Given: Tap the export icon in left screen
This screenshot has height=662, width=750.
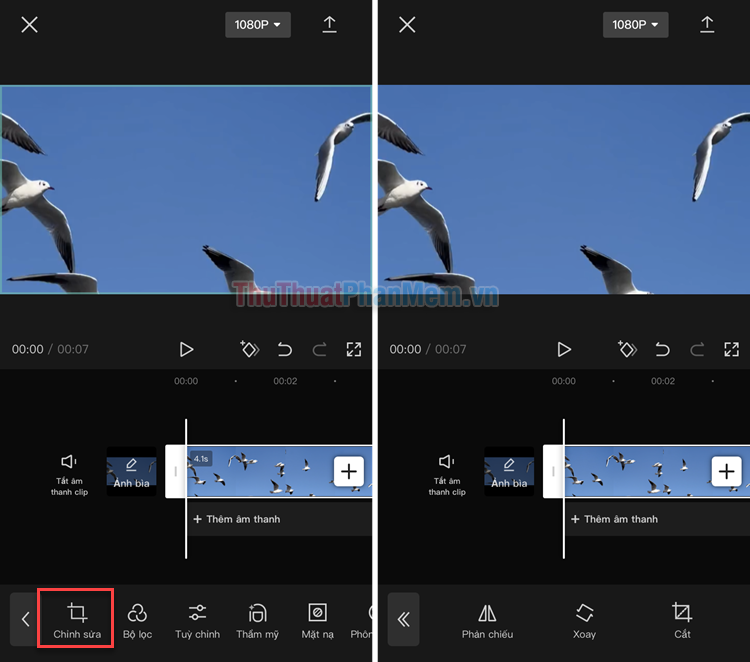Looking at the screenshot, I should tap(329, 24).
